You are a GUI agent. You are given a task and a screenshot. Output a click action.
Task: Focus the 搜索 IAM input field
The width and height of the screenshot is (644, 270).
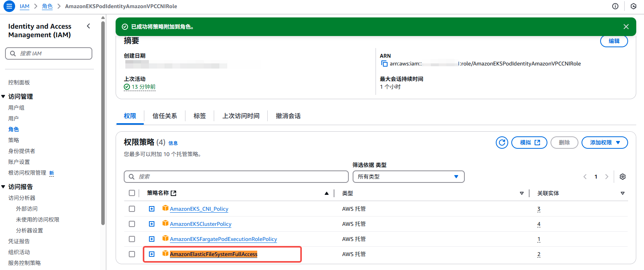coord(48,53)
